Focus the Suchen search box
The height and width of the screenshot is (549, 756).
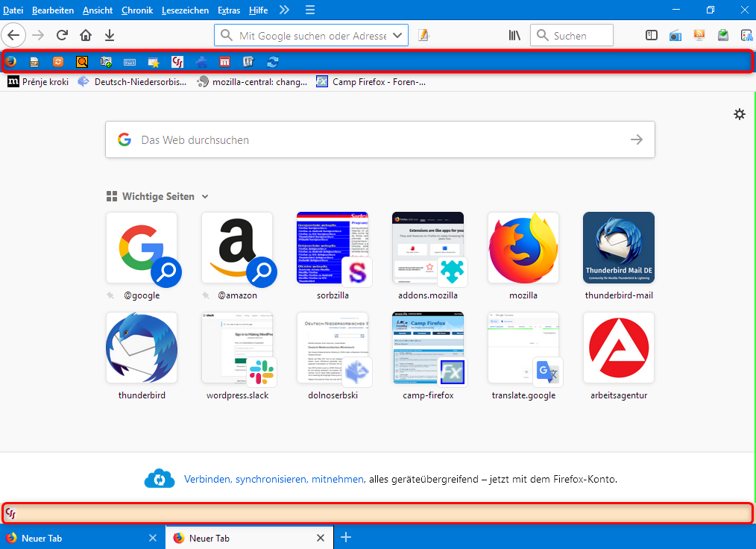tap(572, 35)
